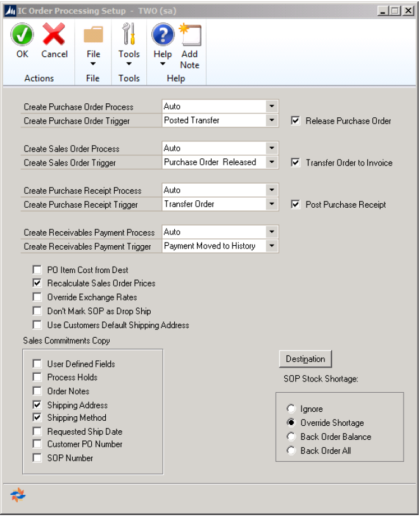Click the green OK checkmark icon
The height and width of the screenshot is (517, 420).
coord(22,34)
